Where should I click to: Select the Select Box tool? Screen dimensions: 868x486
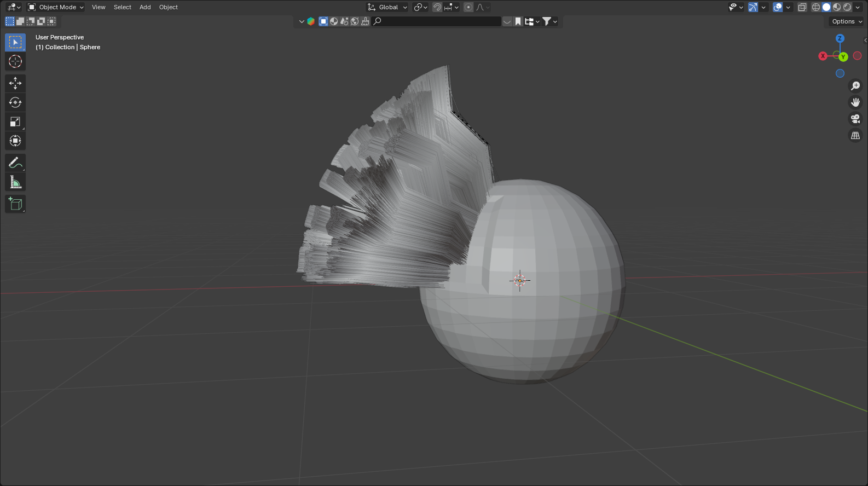click(x=15, y=42)
